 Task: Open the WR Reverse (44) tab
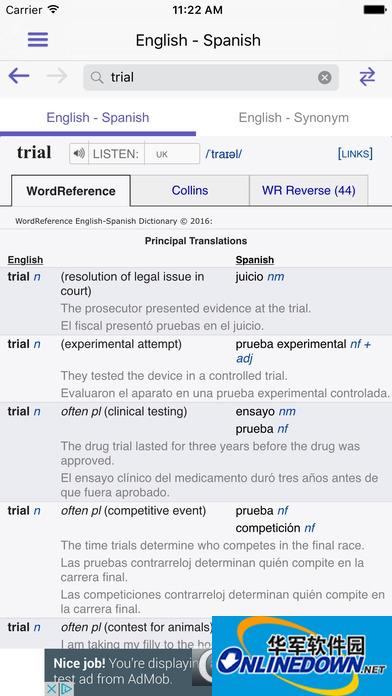309,190
